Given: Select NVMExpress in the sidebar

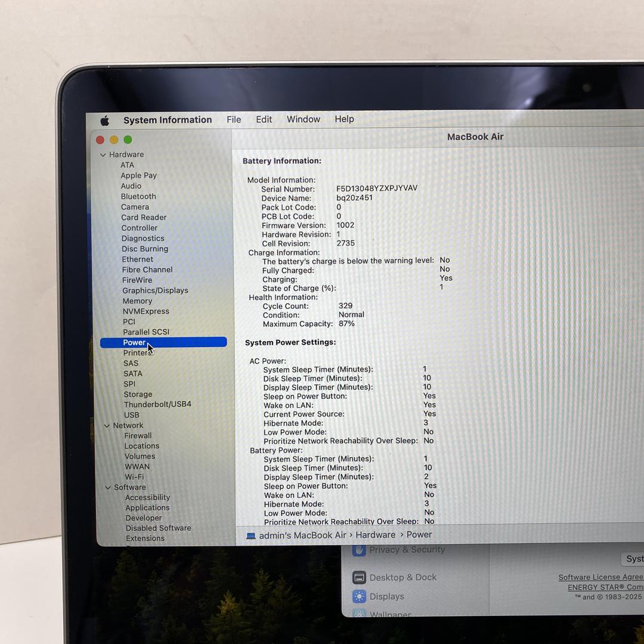Looking at the screenshot, I should point(146,311).
